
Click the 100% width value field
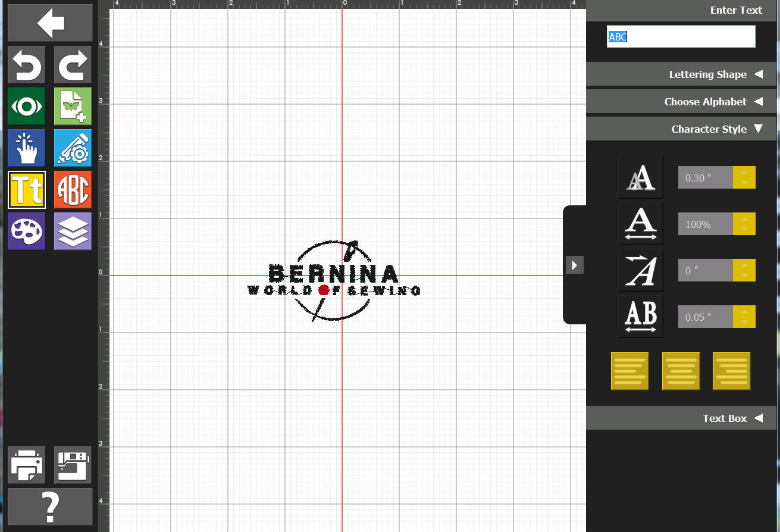point(706,224)
